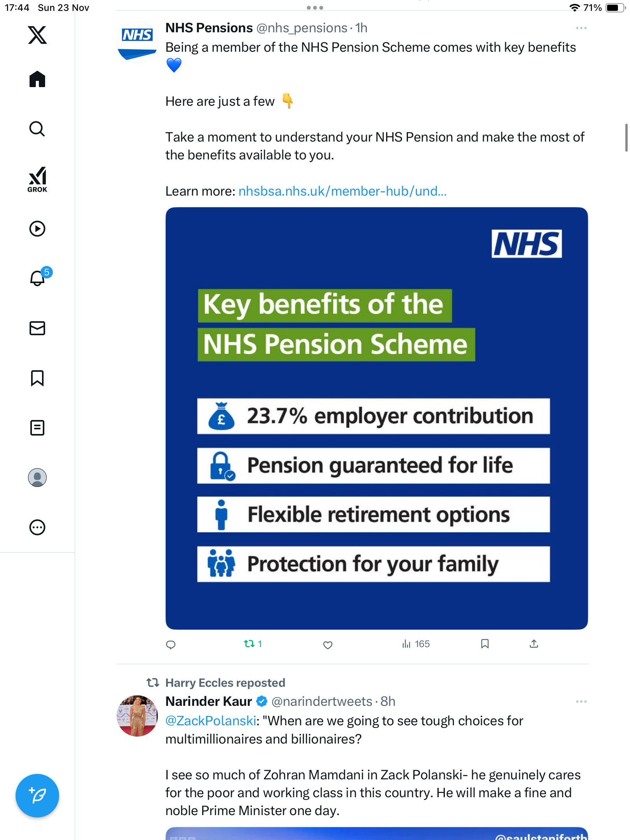Open the Home feed icon

click(37, 79)
